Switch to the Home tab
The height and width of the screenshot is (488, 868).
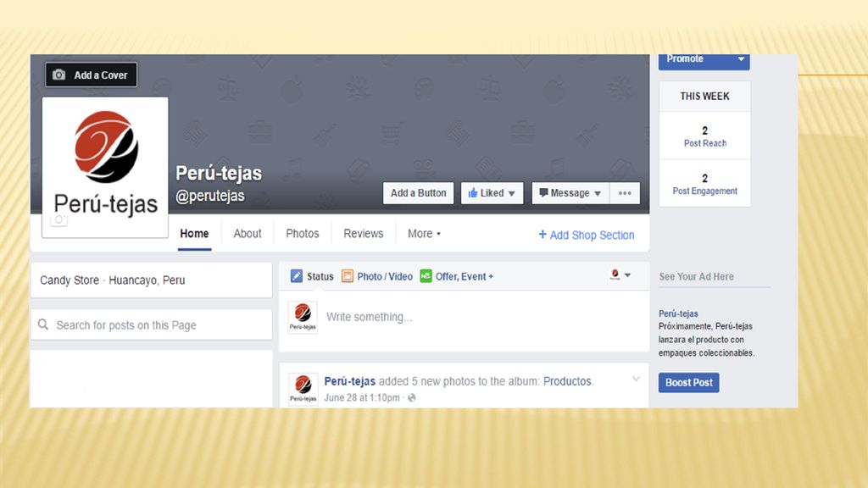194,234
